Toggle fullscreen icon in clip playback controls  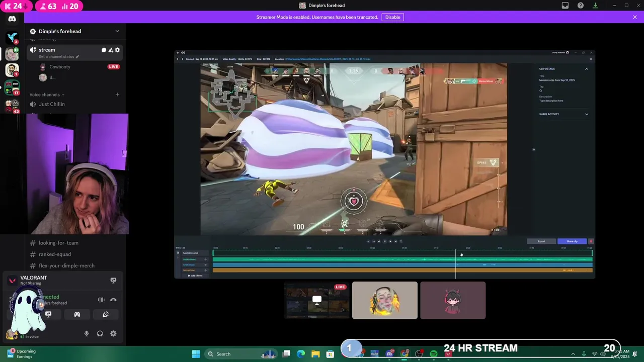[401, 241]
